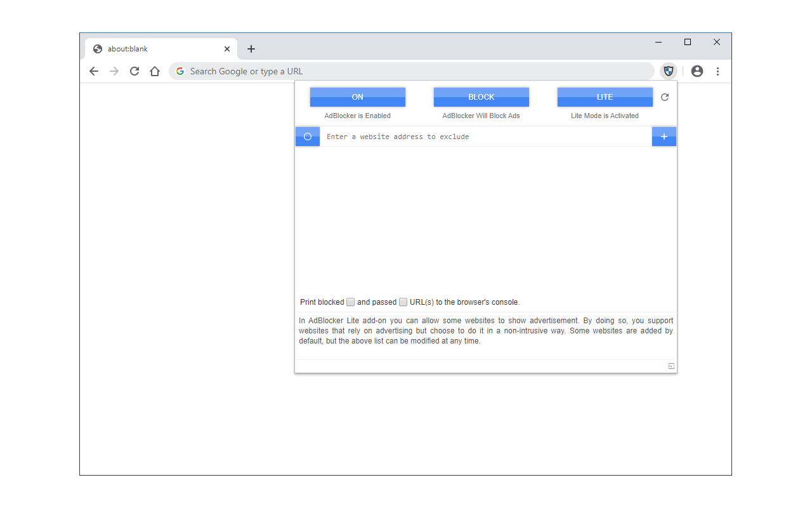Click the BLOCK button in the popup
The height and width of the screenshot is (508, 812).
(481, 97)
